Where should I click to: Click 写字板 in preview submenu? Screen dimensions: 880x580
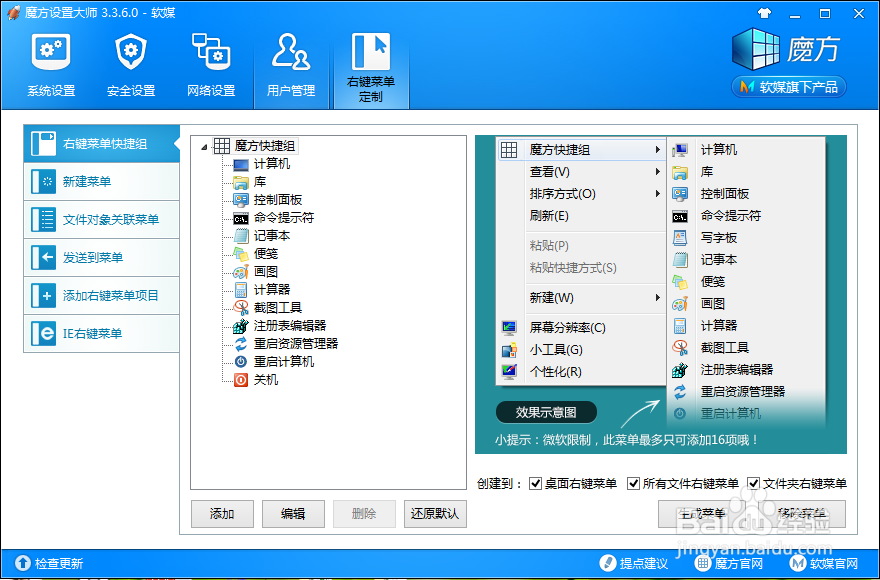tap(746, 238)
